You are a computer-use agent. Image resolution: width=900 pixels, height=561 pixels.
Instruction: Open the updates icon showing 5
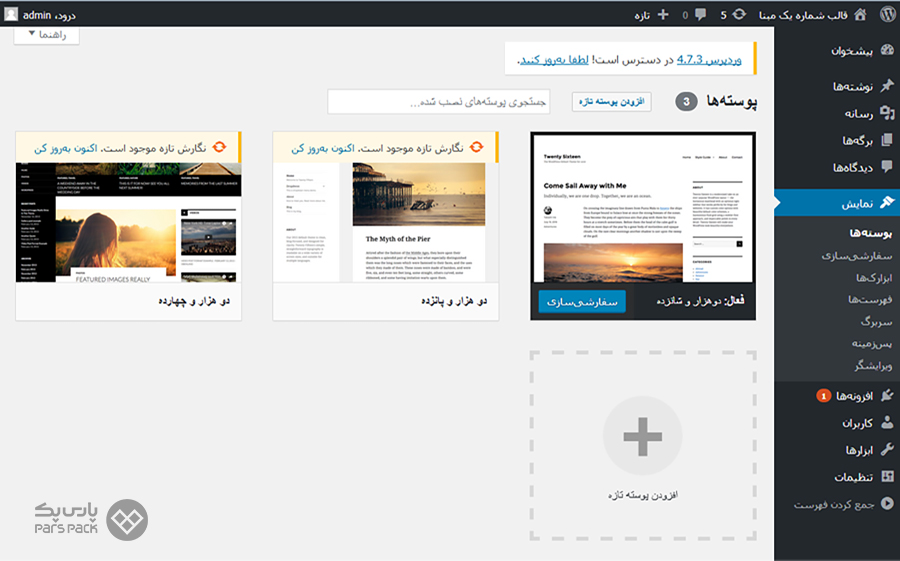coord(739,14)
